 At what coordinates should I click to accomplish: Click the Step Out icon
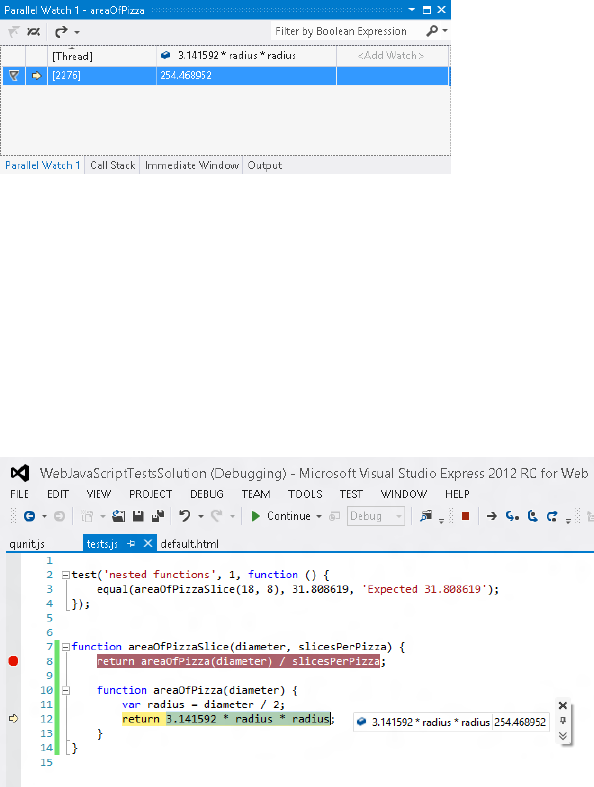pos(552,516)
